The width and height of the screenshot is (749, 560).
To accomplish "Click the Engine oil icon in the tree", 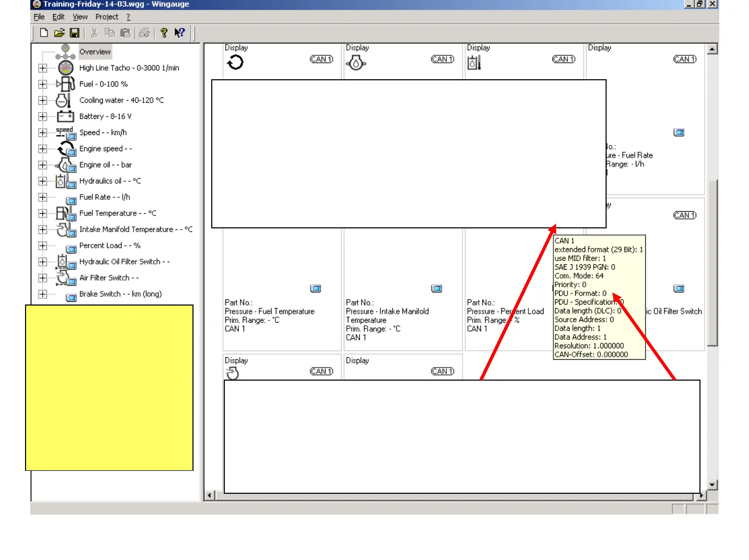I will point(66,165).
